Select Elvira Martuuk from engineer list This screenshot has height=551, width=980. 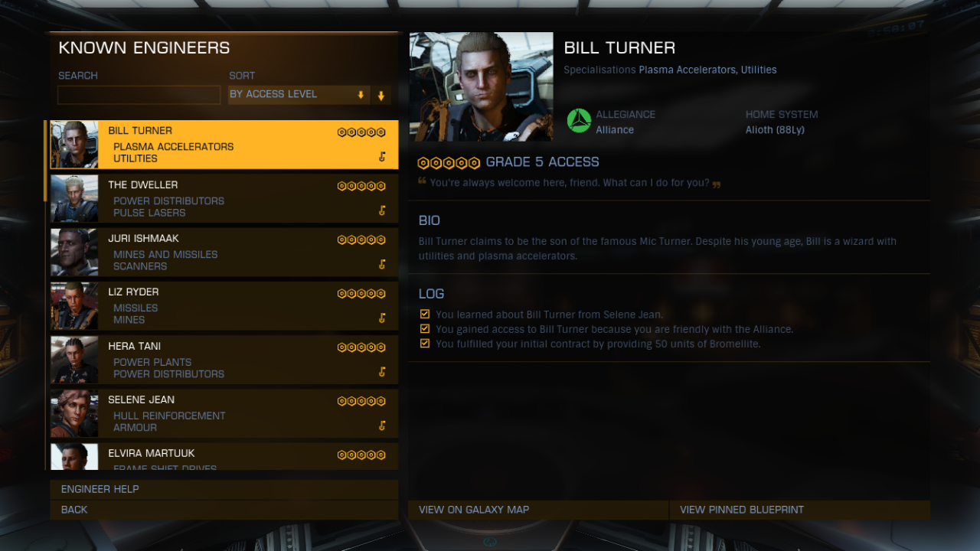[x=224, y=457]
